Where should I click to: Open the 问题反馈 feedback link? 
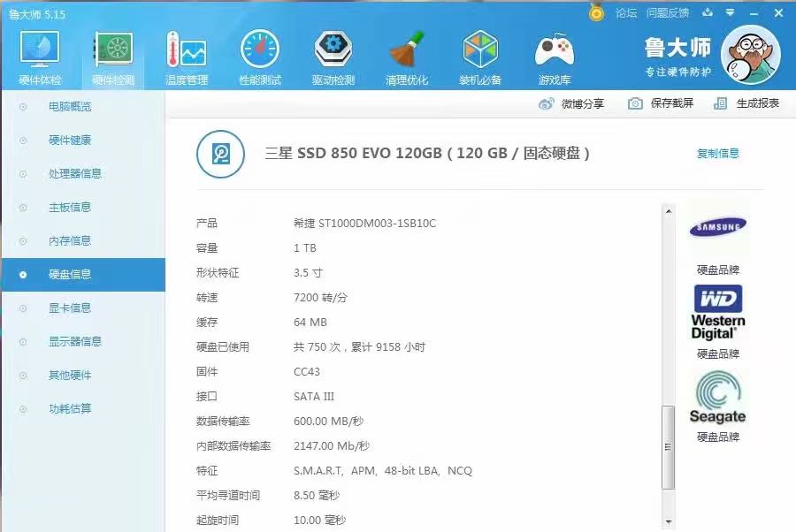(x=668, y=13)
